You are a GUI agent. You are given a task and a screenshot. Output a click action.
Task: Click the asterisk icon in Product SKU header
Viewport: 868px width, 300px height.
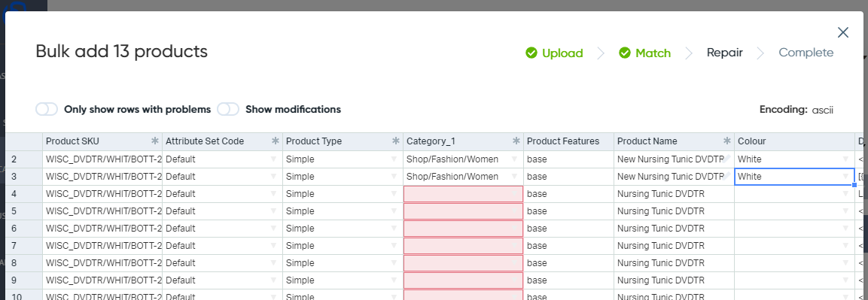pos(155,141)
